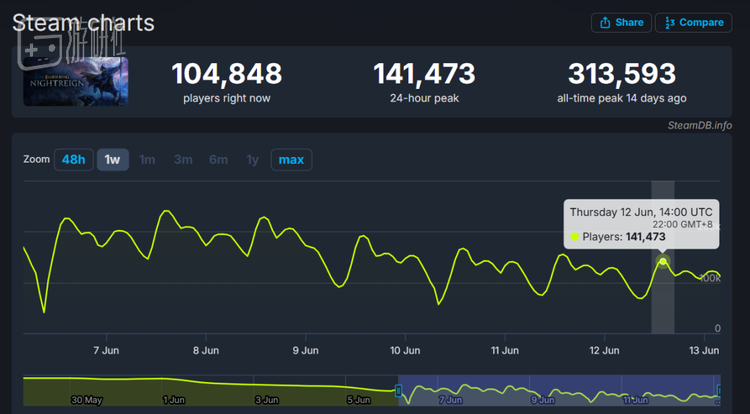Open the Compare button
This screenshot has width=750, height=414.
693,22
